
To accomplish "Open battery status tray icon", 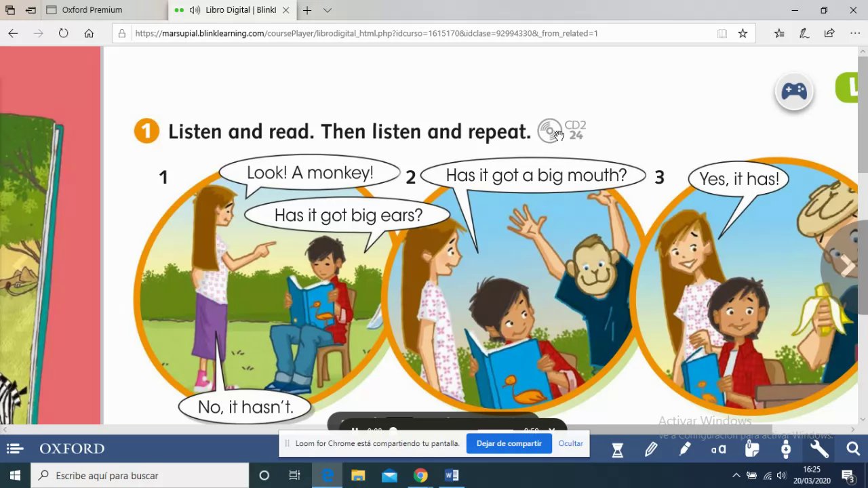I will [752, 476].
